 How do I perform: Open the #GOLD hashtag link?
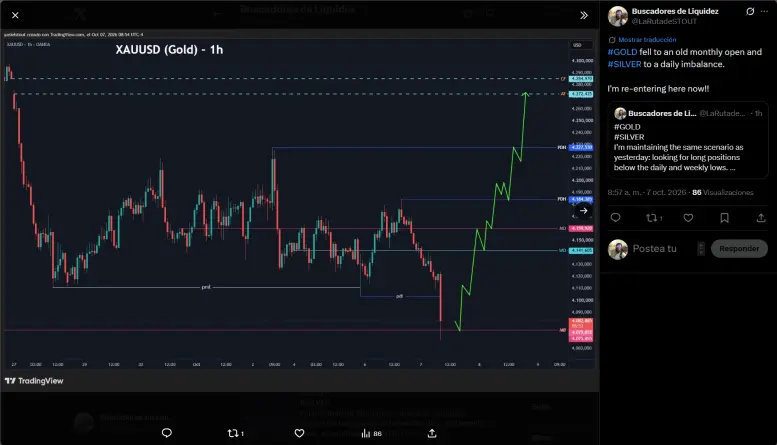click(622, 52)
